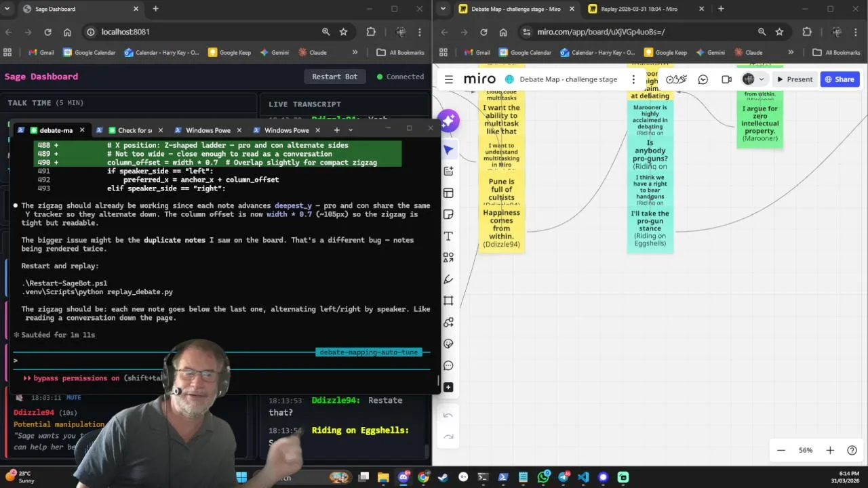Screen dimensions: 868x488
Task: Open Miro timer and activities icon
Action: (676, 79)
